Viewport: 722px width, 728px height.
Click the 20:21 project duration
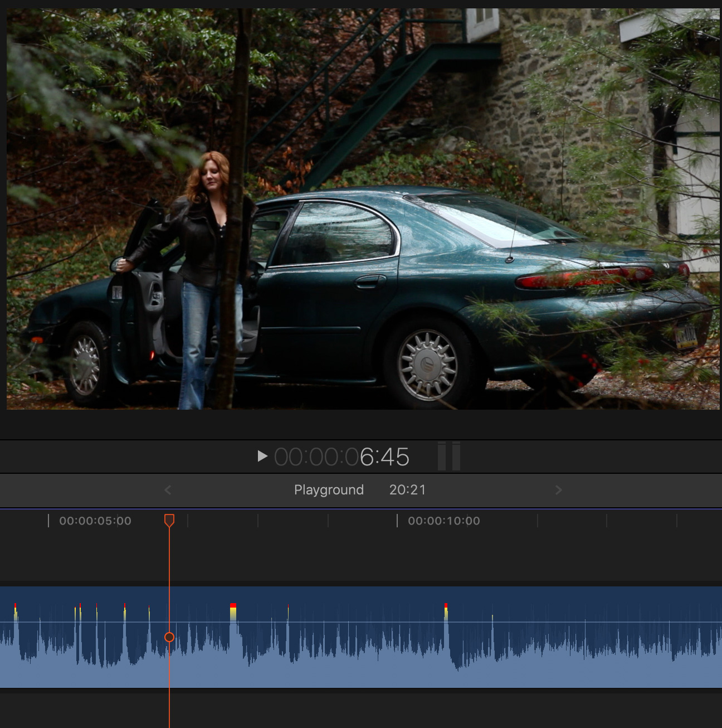407,490
